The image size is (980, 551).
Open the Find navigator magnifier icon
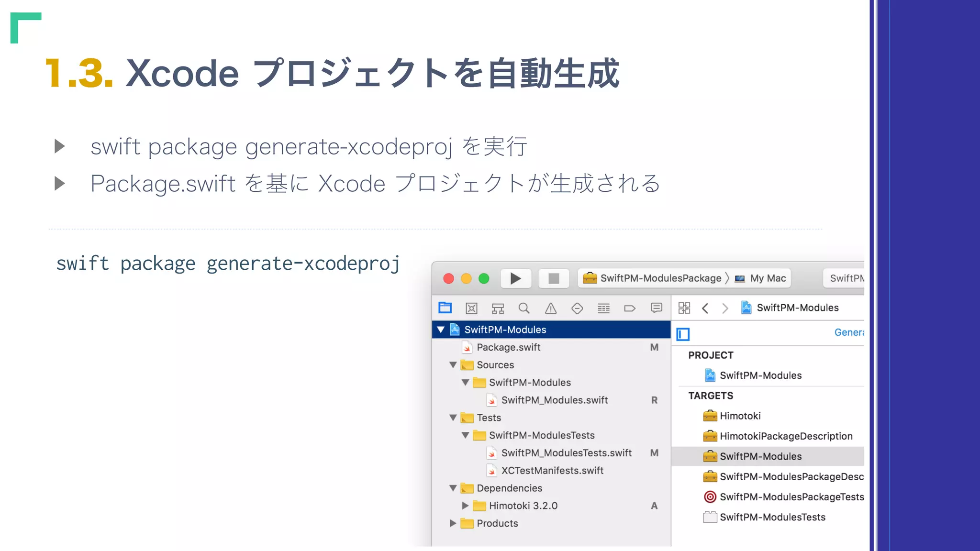(x=524, y=308)
